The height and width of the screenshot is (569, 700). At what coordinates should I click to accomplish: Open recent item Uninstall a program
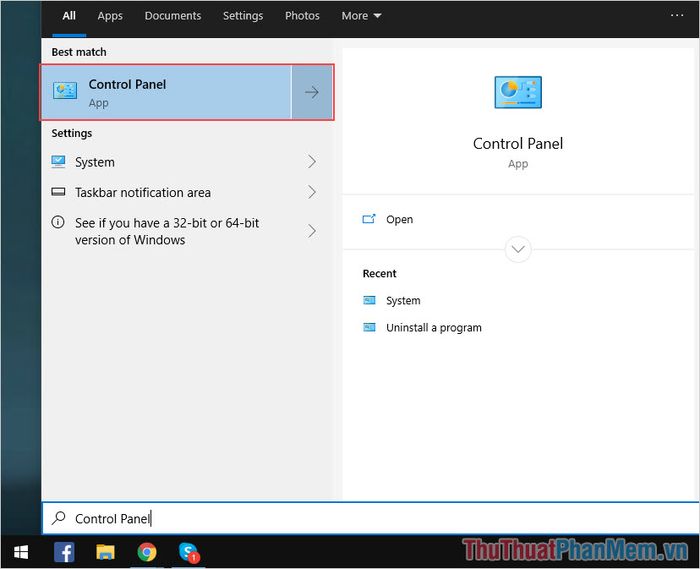tap(433, 328)
